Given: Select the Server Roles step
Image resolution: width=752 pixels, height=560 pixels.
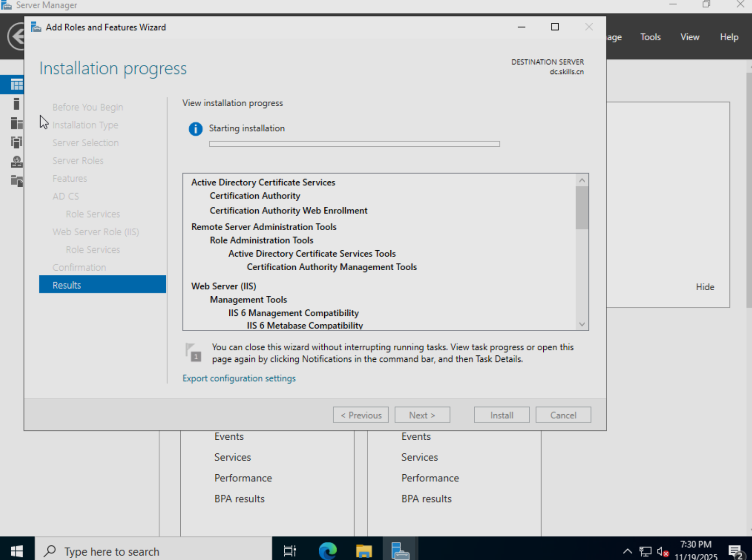Looking at the screenshot, I should (78, 160).
